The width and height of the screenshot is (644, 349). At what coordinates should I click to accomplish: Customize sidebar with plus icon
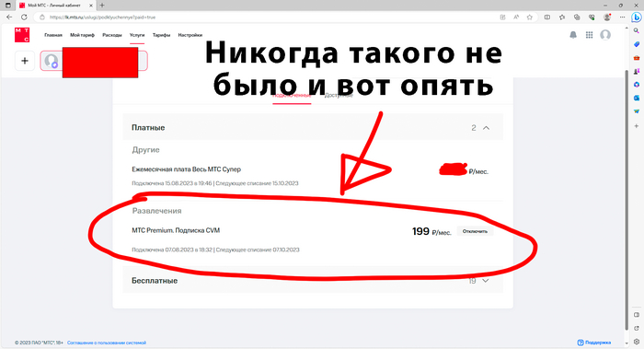tap(637, 126)
